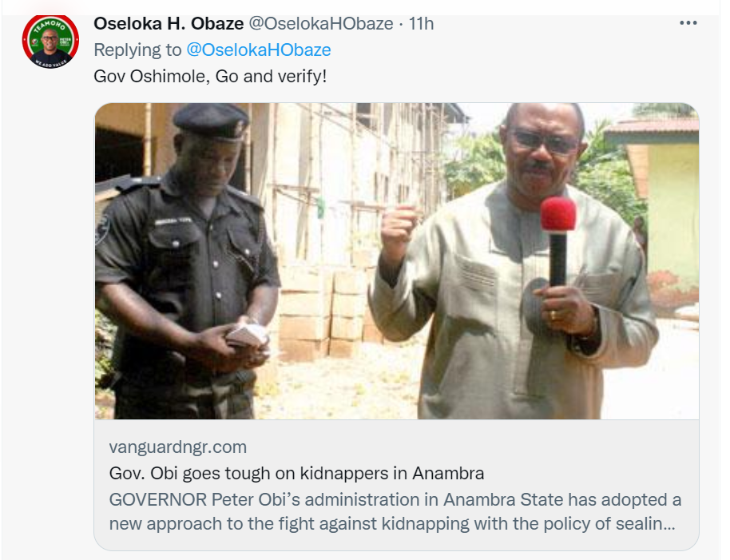The image size is (730, 560).
Task: Click the man holding microphone in photo
Action: 514,261
